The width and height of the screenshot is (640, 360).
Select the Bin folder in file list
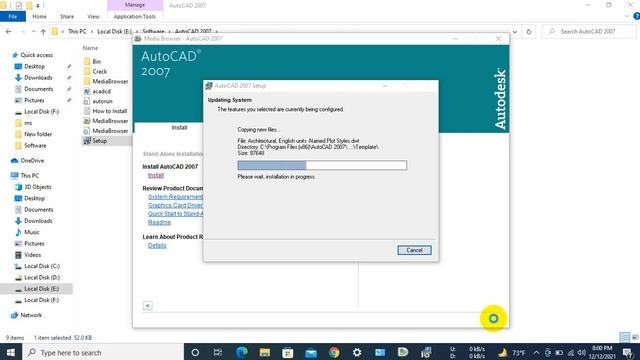pos(96,62)
